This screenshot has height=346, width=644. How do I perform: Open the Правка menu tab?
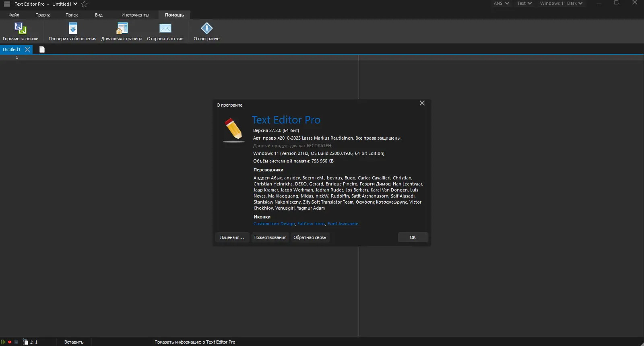pyautogui.click(x=43, y=15)
